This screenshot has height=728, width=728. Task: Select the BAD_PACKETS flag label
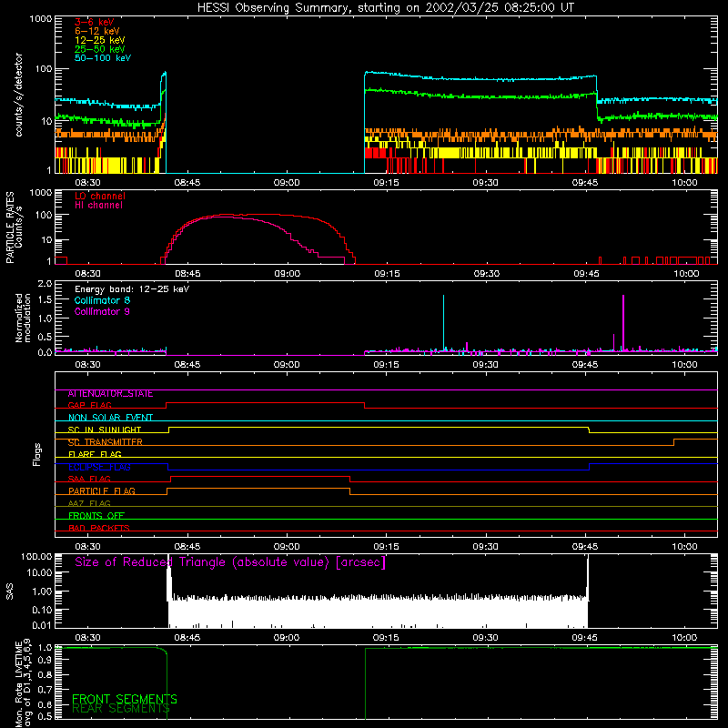click(x=99, y=528)
